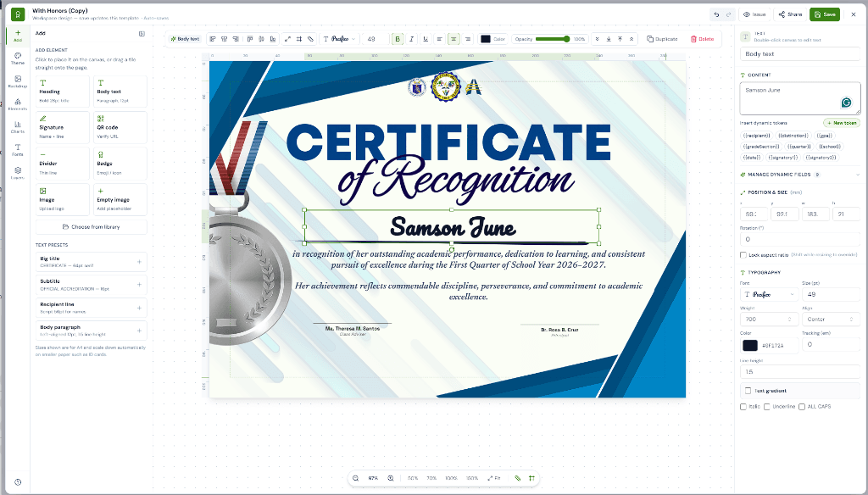Add the Recipient line text preset

click(92, 308)
